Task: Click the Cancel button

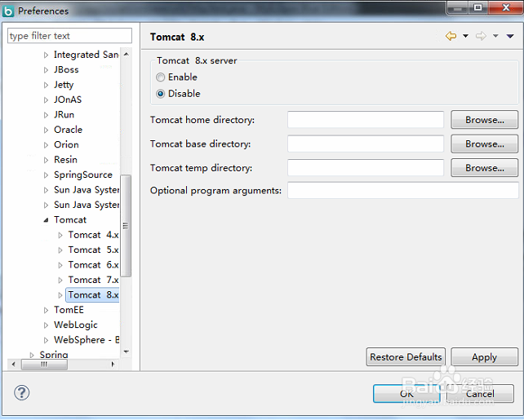Action: coord(480,394)
